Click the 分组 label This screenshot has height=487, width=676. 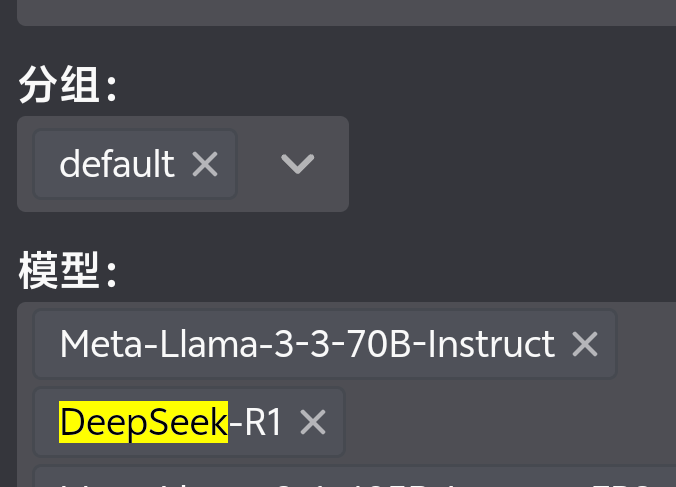coord(68,84)
